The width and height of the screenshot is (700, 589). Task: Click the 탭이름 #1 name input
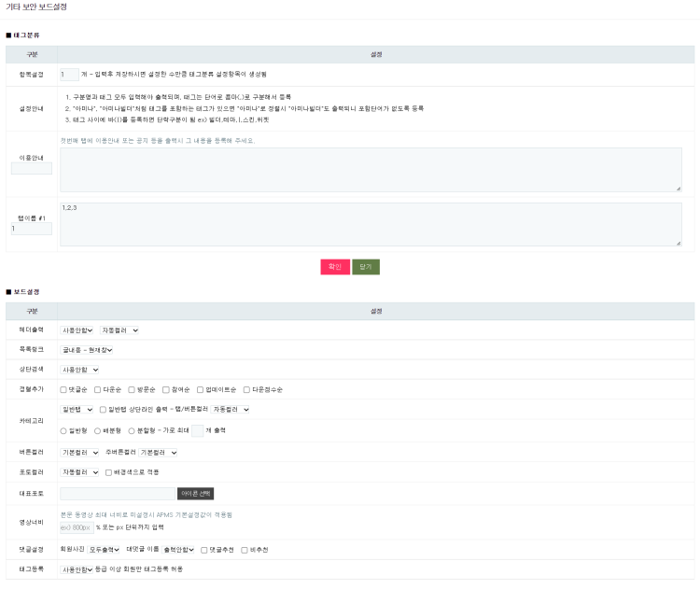click(31, 229)
